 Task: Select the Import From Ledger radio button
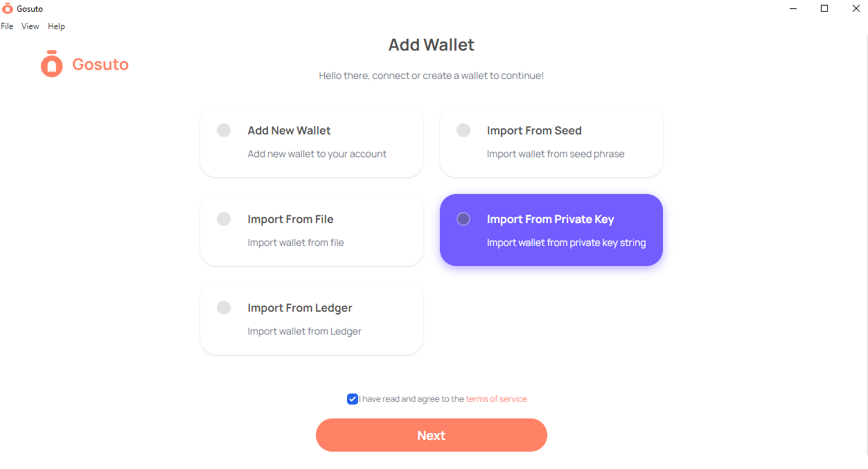coord(223,308)
